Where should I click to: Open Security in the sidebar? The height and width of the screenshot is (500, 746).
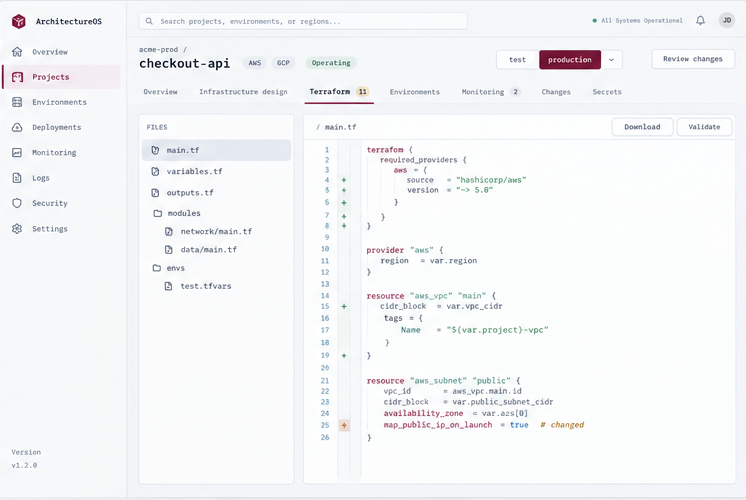(61, 203)
